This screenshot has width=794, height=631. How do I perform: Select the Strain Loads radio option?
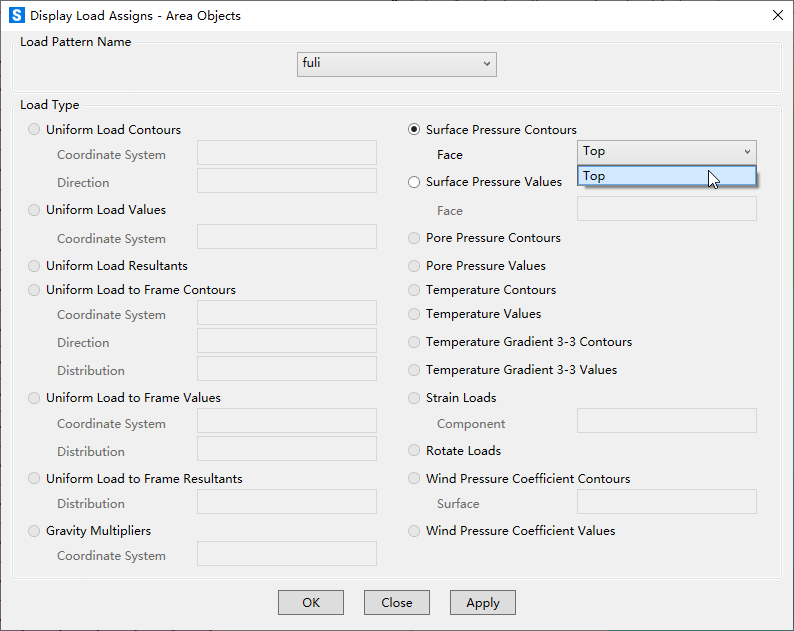tap(414, 398)
